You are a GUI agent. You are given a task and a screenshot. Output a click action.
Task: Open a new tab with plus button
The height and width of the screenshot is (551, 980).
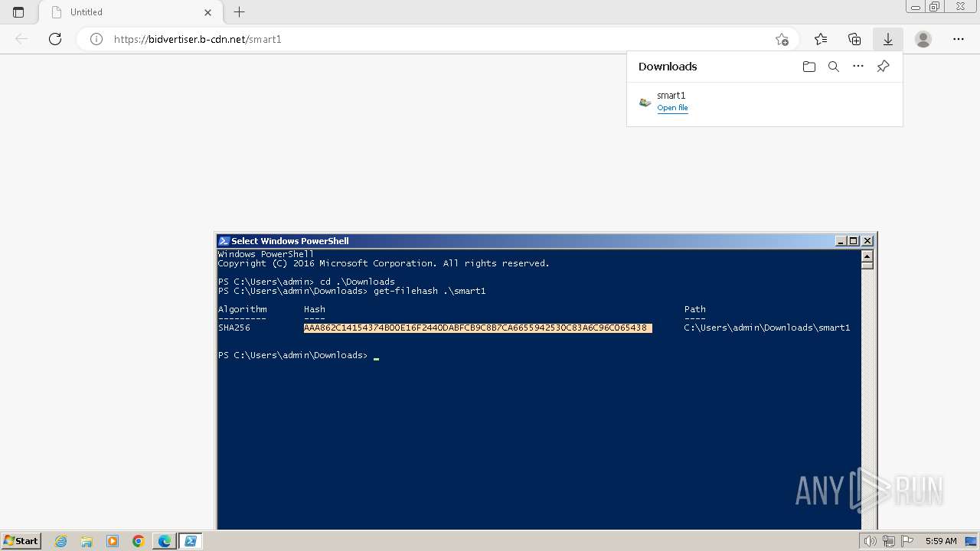tap(240, 12)
